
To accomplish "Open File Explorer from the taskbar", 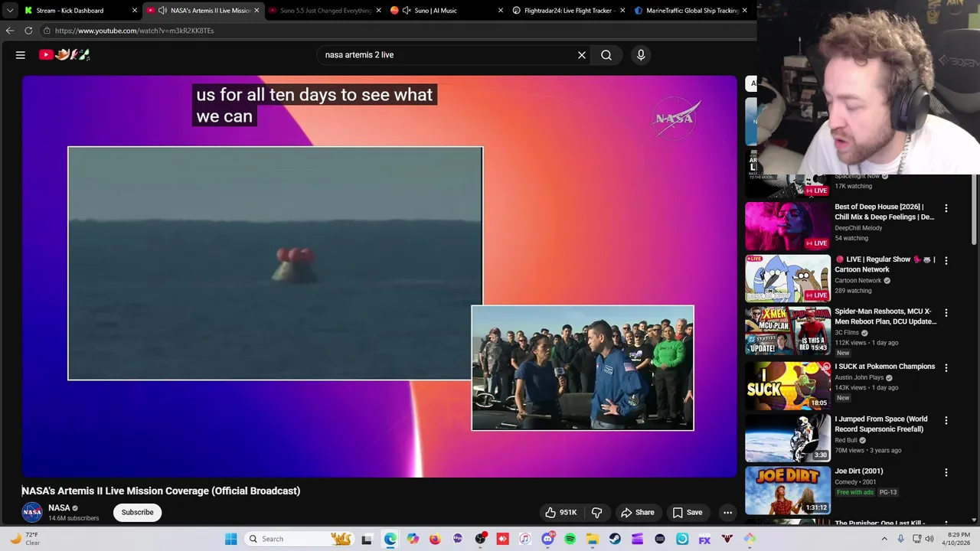I will pyautogui.click(x=592, y=539).
